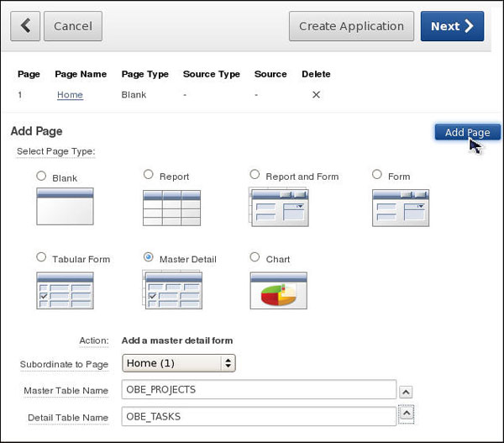Screen dimensions: 504x443
Task: Click the Form page type image
Action: [401, 207]
